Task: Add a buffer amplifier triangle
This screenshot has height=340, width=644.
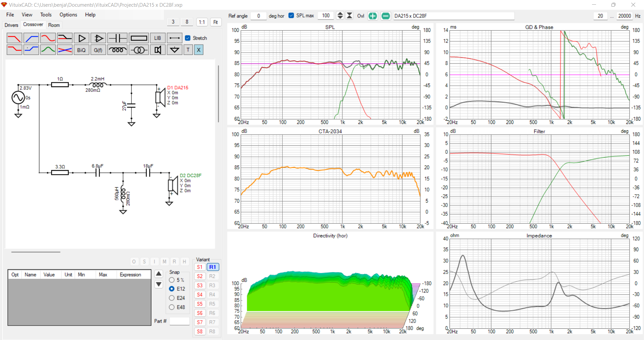Action: (82, 38)
